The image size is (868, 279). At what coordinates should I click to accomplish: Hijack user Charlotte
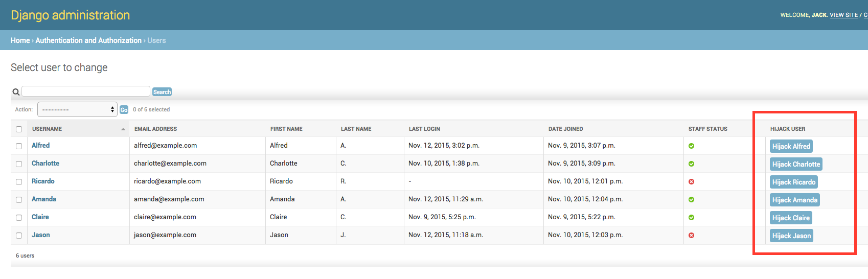(x=796, y=164)
